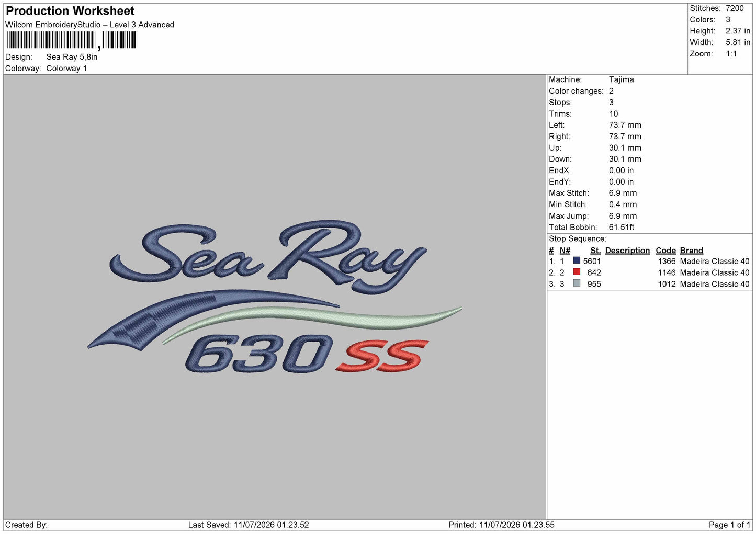Click the 'Description' column header
Screen dimensions: 756x534
[627, 251]
